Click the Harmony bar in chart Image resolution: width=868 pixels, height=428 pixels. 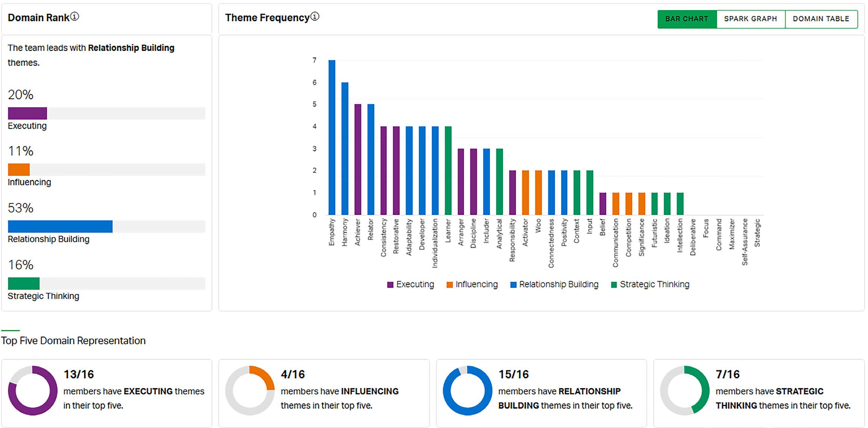pyautogui.click(x=344, y=149)
